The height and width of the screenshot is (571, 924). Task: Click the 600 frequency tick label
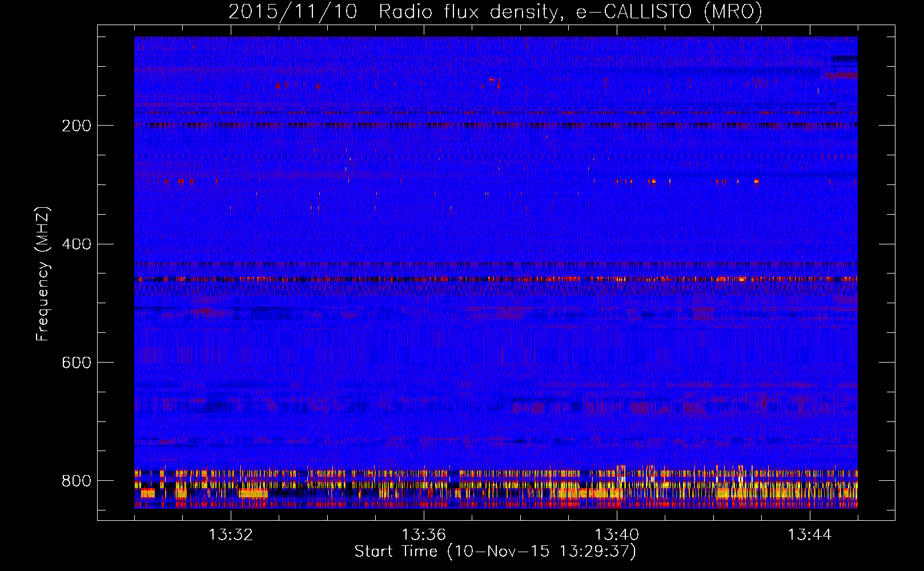77,363
